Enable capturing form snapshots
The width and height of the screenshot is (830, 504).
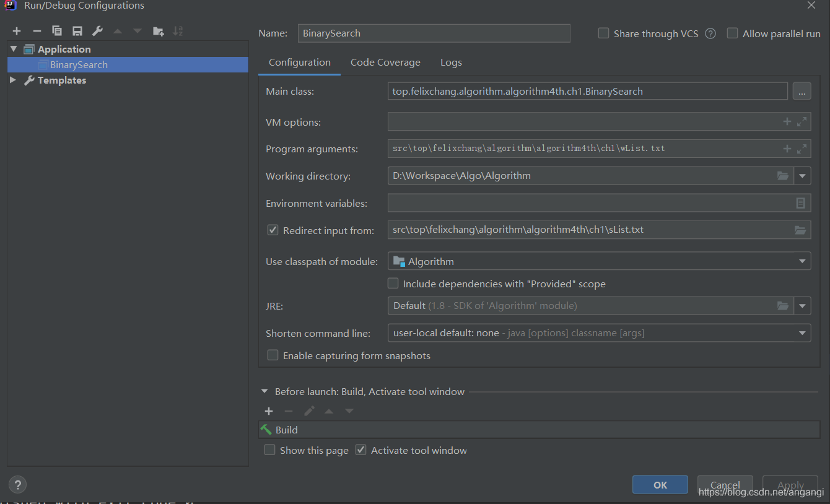point(273,355)
